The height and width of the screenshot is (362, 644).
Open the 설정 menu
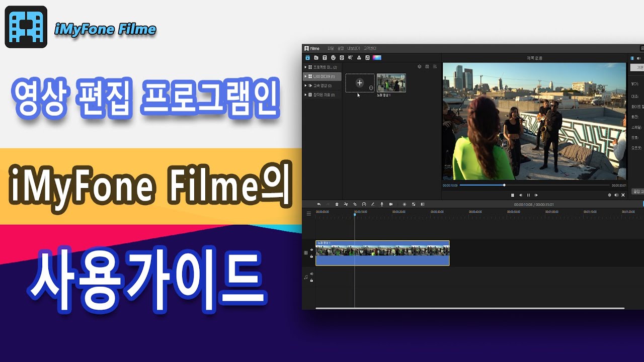tap(341, 48)
